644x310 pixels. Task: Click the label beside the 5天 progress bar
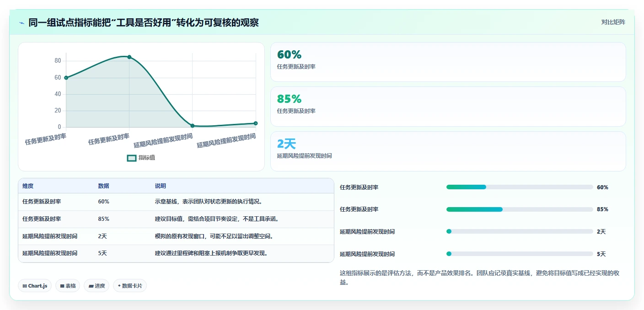(x=367, y=254)
